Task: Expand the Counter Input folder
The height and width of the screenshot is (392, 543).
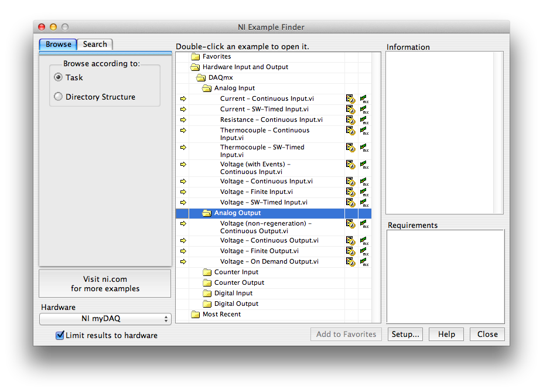Action: (207, 272)
